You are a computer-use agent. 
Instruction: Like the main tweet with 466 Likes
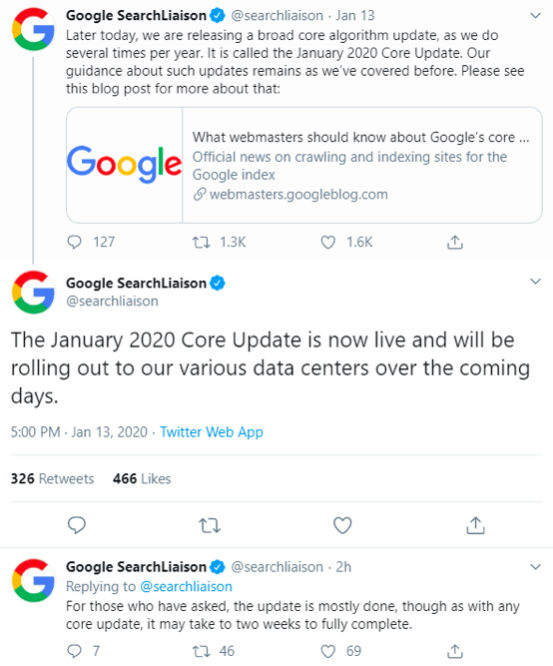click(x=342, y=525)
